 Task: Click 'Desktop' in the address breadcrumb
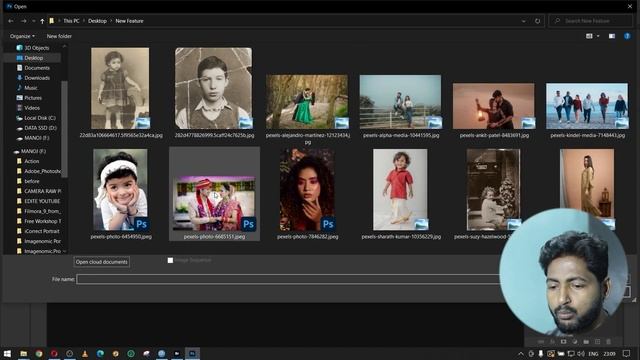(x=97, y=21)
